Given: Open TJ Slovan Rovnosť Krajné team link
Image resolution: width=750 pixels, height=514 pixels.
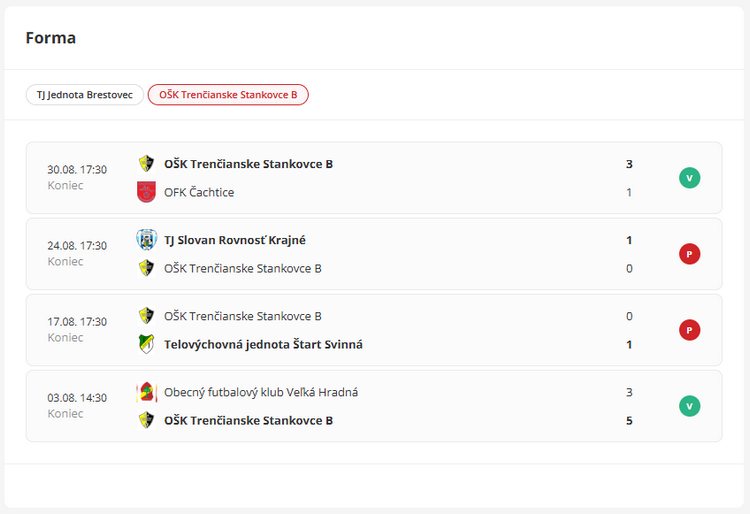Looking at the screenshot, I should pos(235,240).
